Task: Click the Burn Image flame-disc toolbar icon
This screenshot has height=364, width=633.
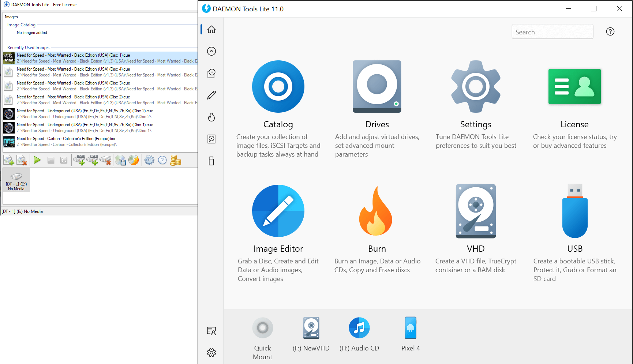Action: (x=134, y=160)
